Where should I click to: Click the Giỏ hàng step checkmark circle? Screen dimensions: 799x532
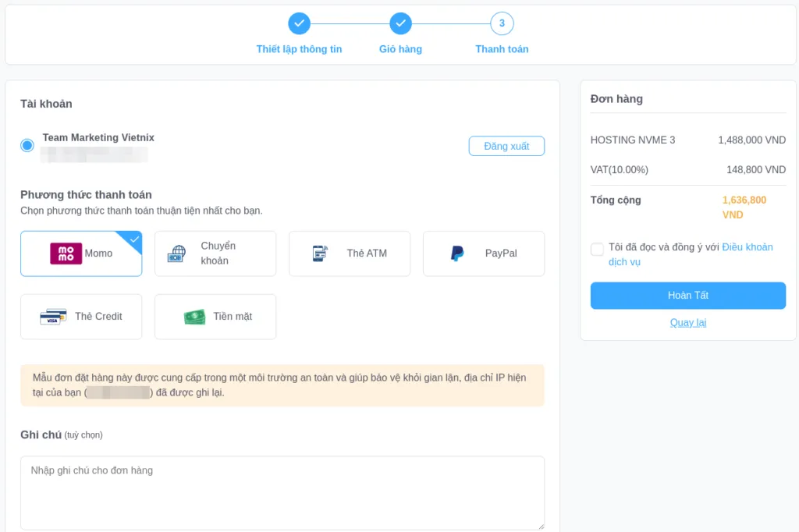tap(400, 23)
